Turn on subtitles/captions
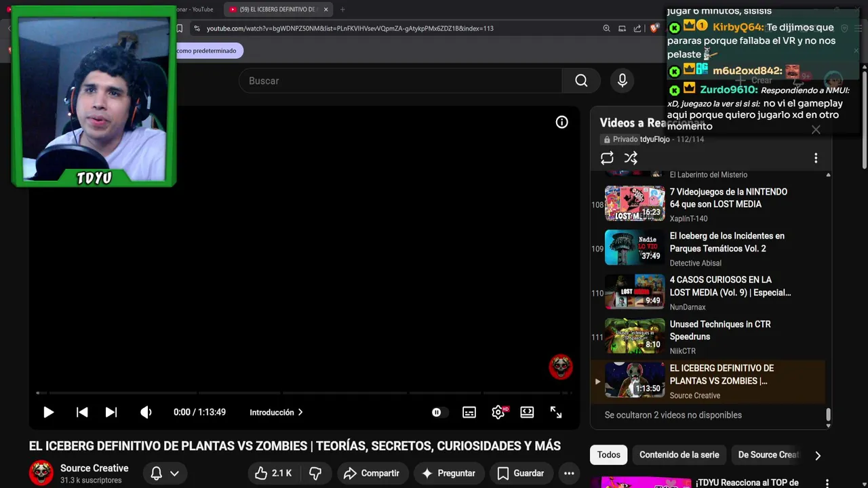The image size is (868, 488). tap(469, 412)
